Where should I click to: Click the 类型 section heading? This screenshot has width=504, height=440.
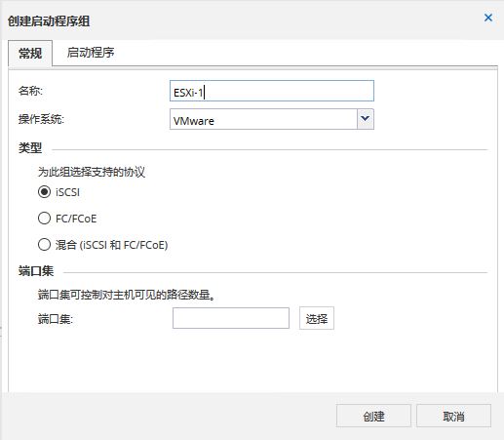click(x=30, y=148)
